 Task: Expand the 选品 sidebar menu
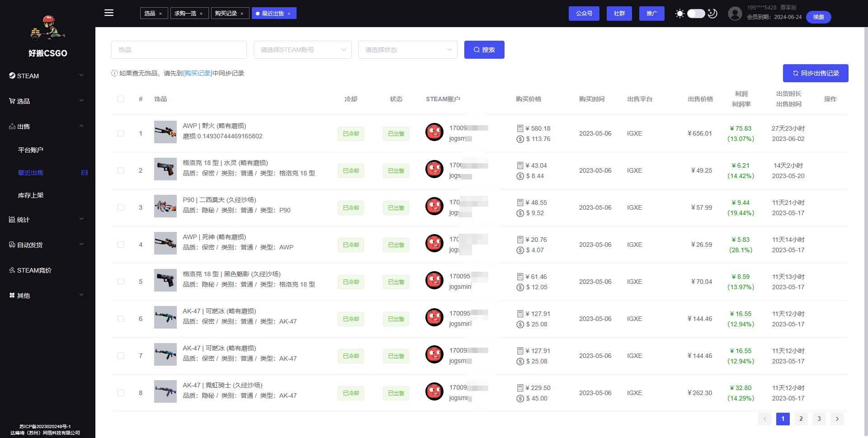tap(47, 101)
